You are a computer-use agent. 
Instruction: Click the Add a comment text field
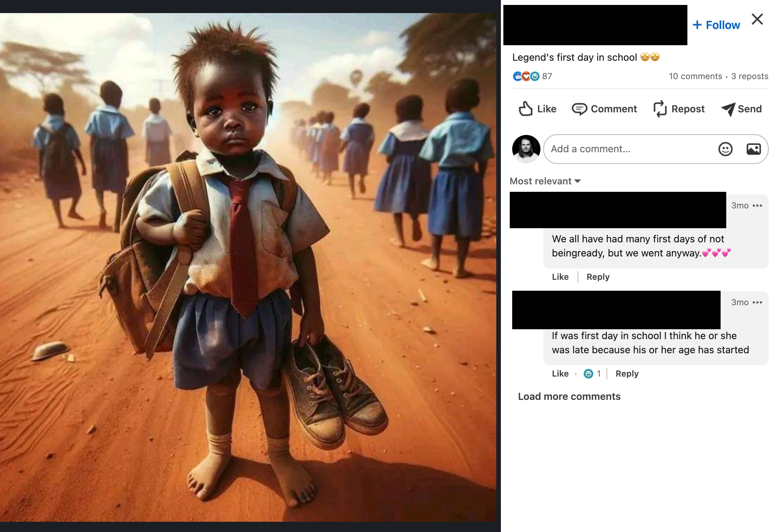click(x=629, y=149)
